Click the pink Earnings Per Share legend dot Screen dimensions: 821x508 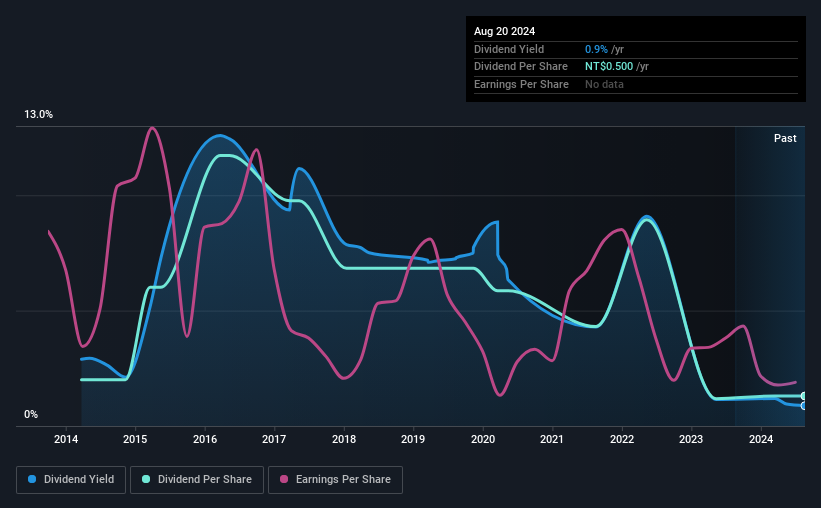click(284, 479)
